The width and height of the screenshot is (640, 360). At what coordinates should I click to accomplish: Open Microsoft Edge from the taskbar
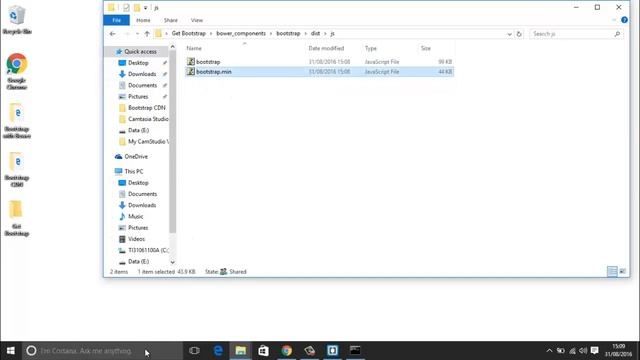click(218, 351)
